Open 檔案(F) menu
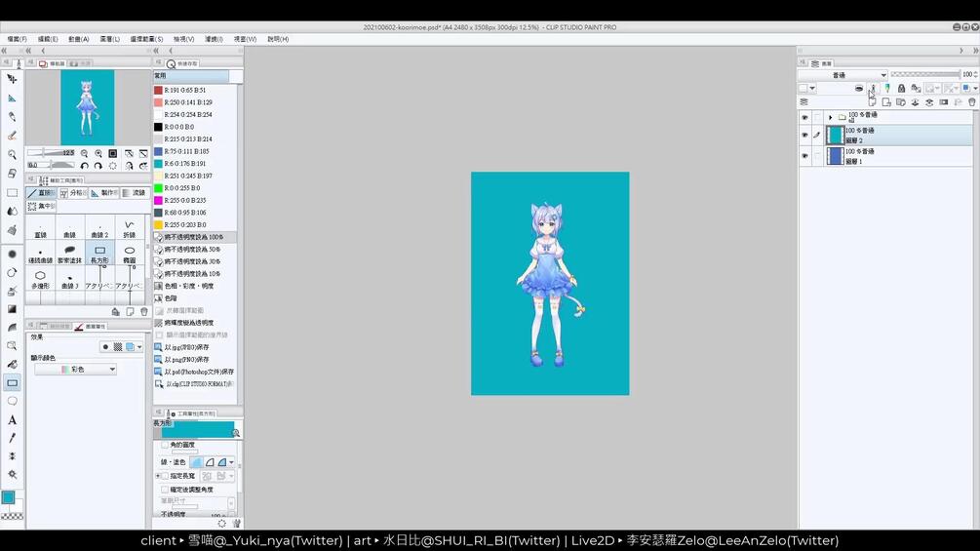The image size is (980, 551). point(17,39)
